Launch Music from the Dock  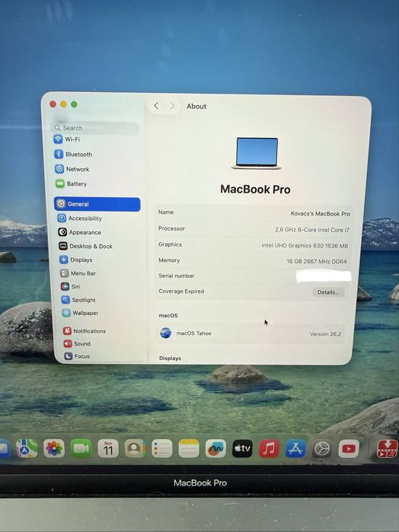point(270,448)
